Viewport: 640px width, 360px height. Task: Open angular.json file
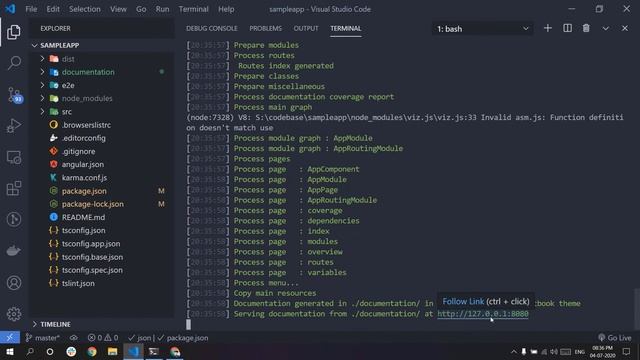[x=82, y=164]
